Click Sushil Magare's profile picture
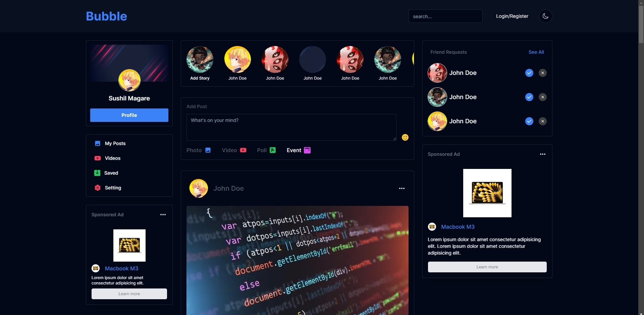 pos(129,80)
